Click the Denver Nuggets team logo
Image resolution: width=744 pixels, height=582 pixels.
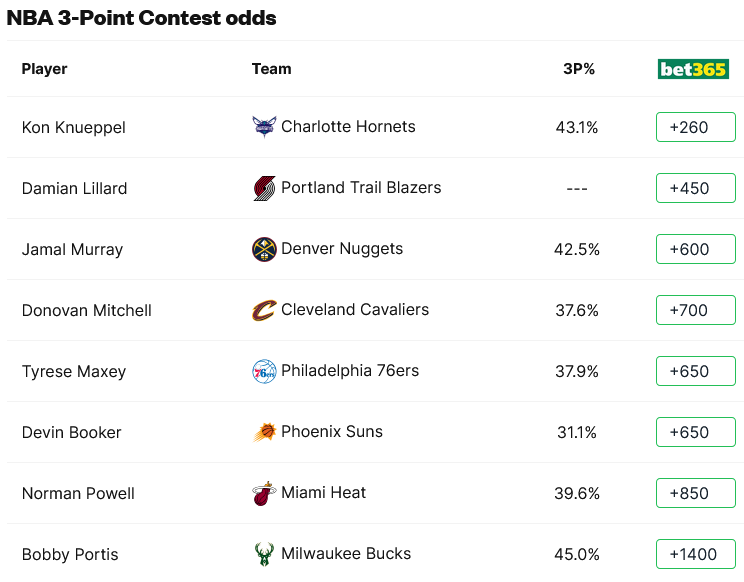pyautogui.click(x=264, y=249)
